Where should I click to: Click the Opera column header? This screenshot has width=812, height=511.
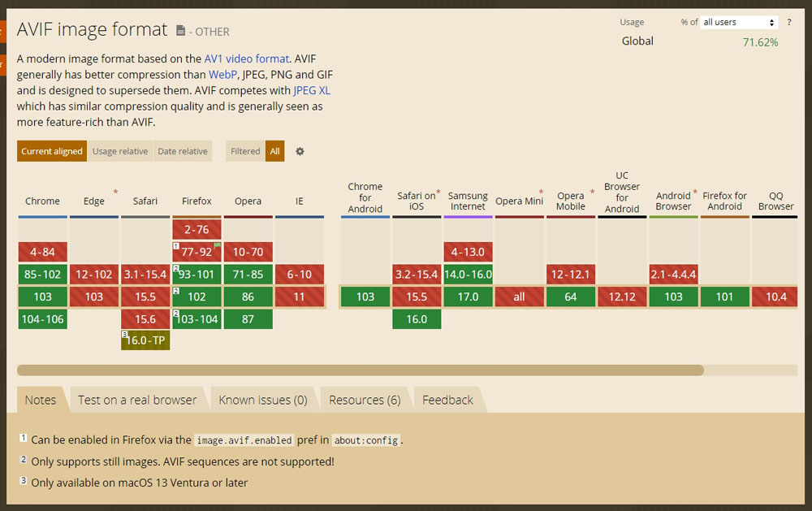[x=248, y=201]
